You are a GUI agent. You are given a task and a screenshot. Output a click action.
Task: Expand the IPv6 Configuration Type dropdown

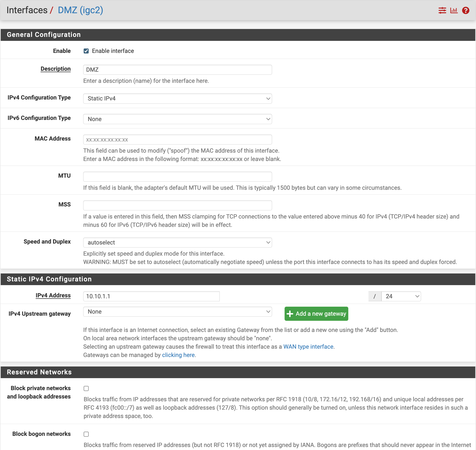click(x=177, y=119)
